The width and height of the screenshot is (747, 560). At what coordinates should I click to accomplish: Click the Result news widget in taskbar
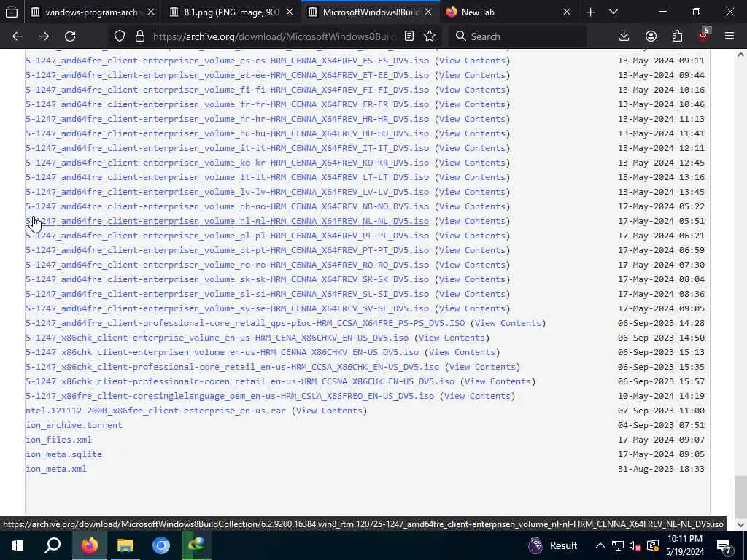[x=553, y=545]
